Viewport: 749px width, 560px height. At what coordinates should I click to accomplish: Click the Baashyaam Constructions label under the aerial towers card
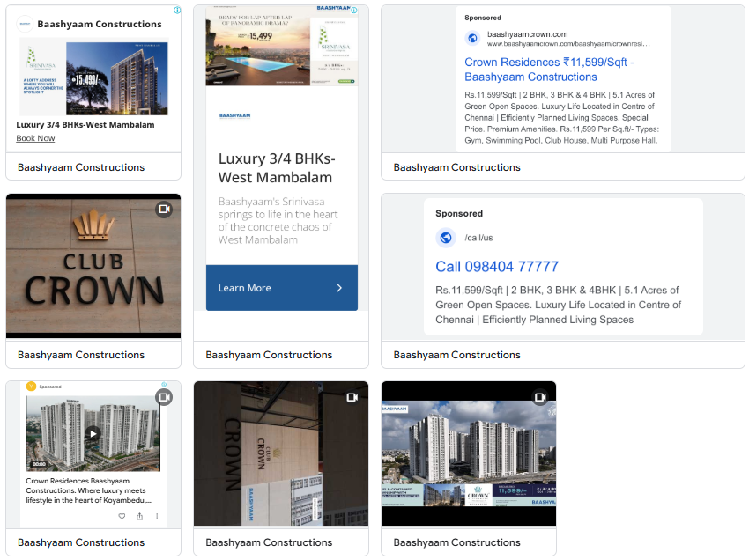[457, 542]
